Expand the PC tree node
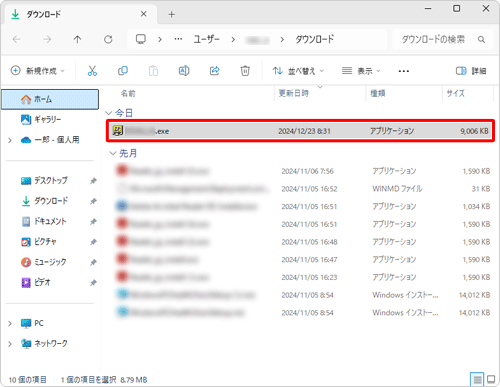Viewport: 500px width, 387px height. click(10, 323)
